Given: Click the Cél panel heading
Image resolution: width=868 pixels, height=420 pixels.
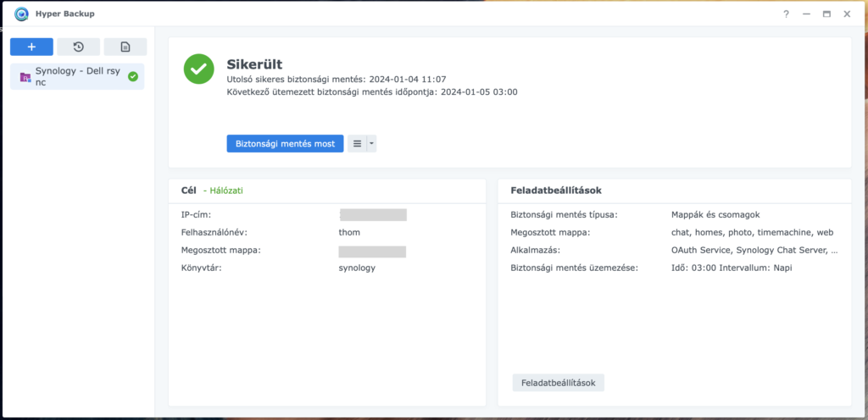Looking at the screenshot, I should (189, 191).
